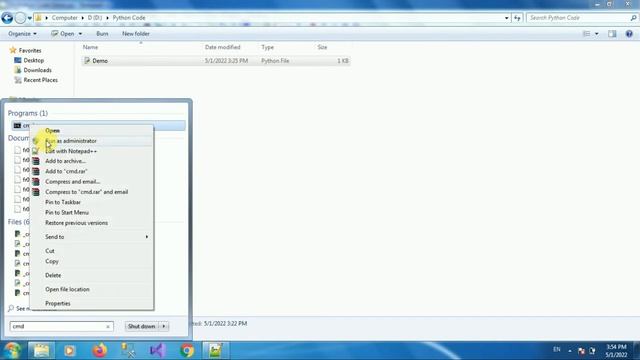The image size is (640, 360).
Task: Open the Organize menu
Action: coord(22,34)
